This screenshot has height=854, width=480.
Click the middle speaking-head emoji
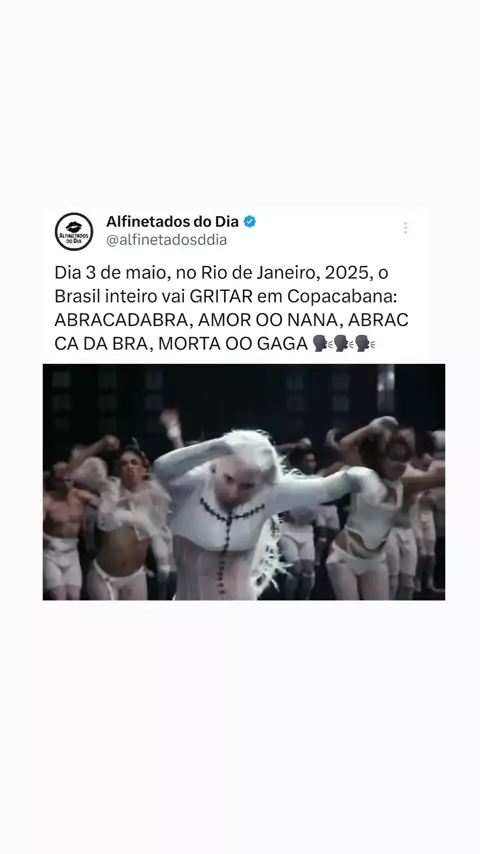tap(344, 343)
